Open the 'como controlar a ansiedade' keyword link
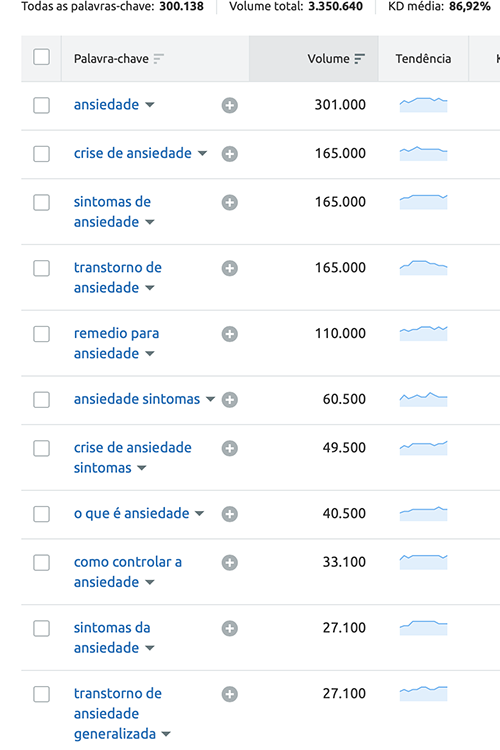Viewport: 500px width, 750px height. coord(128,572)
